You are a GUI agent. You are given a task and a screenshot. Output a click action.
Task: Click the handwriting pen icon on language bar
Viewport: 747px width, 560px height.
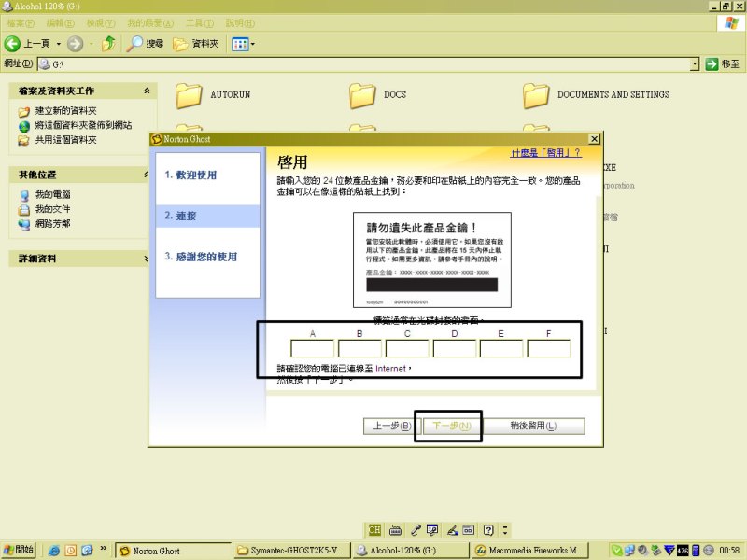(x=453, y=530)
